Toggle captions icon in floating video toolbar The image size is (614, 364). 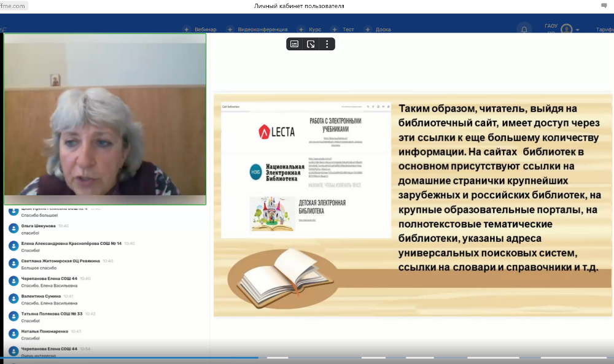pos(295,44)
